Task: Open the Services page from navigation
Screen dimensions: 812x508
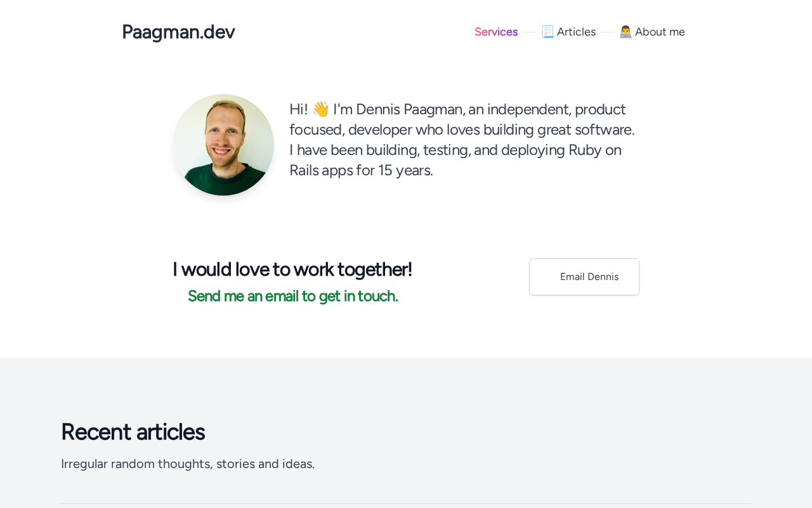Action: coord(496,32)
